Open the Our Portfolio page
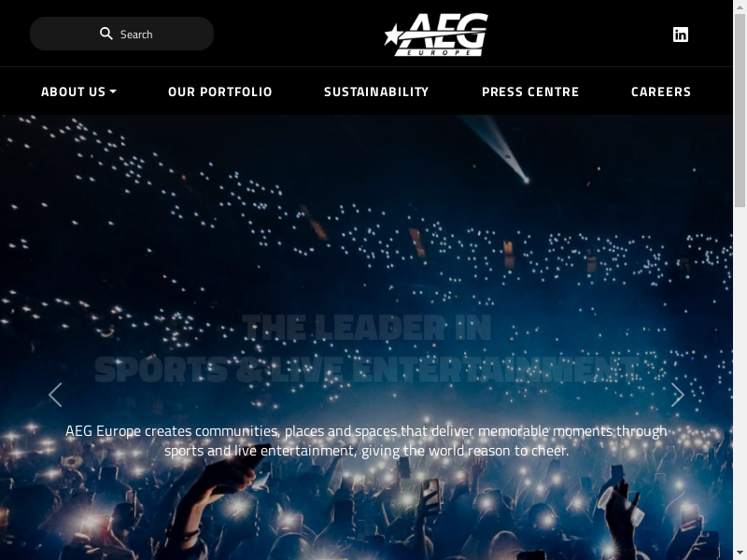Image resolution: width=747 pixels, height=560 pixels. click(220, 91)
